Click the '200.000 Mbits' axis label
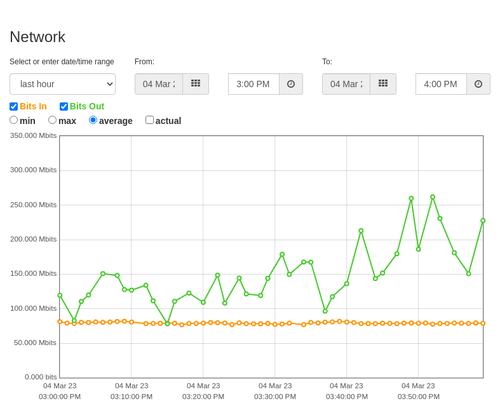The width and height of the screenshot is (500, 403). [x=33, y=239]
